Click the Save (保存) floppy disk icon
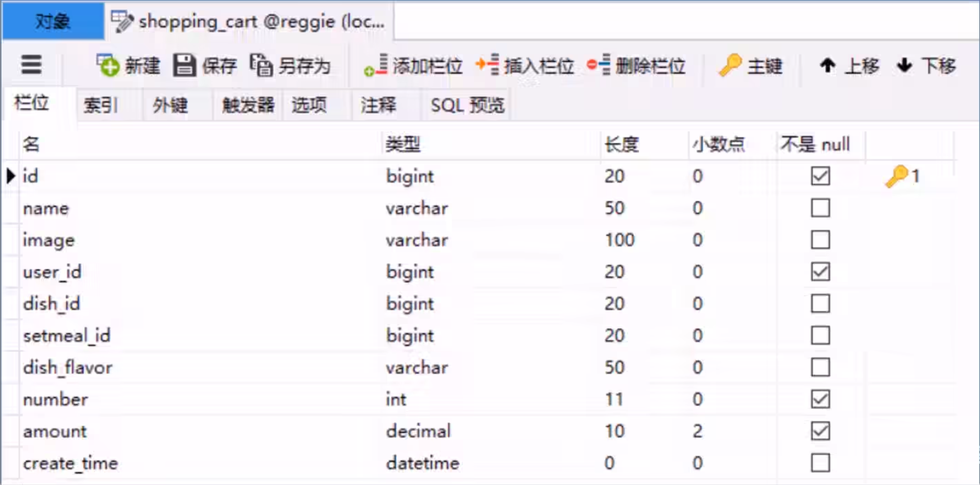Screen dimensions: 980x485 coord(185,65)
